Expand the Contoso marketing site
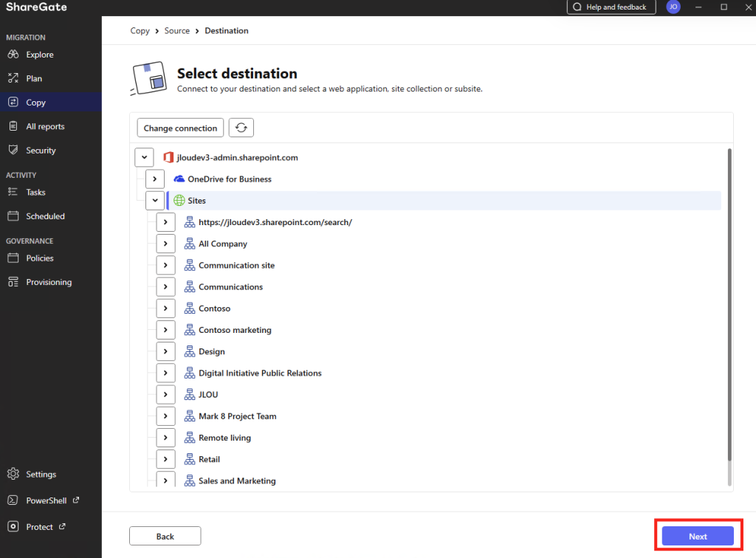The width and height of the screenshot is (756, 558). tap(165, 330)
